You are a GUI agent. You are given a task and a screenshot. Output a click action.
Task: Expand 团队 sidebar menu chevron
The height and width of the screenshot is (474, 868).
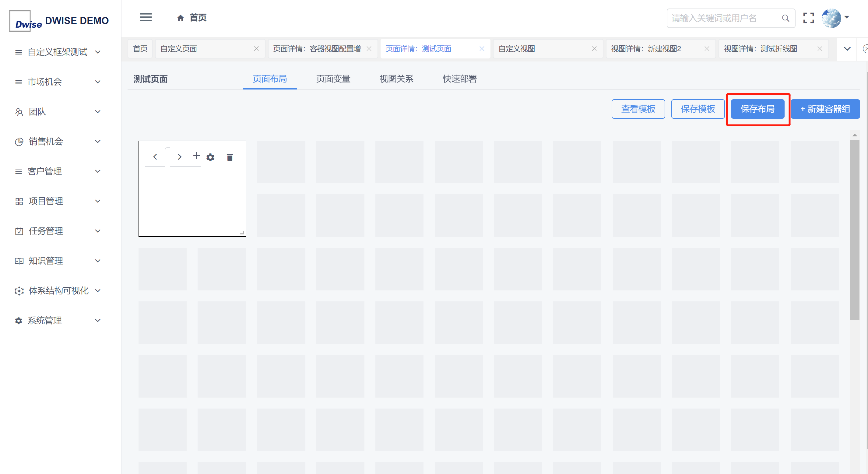click(x=98, y=112)
